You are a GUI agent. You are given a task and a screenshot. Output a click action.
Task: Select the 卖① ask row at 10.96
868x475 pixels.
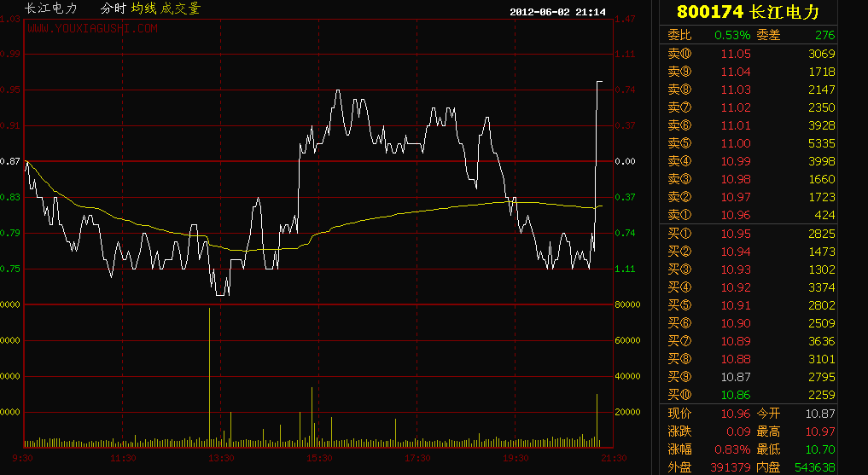click(x=751, y=215)
